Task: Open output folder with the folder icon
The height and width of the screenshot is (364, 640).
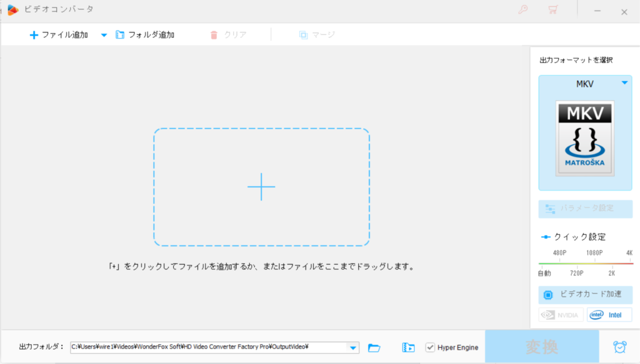Action: tap(374, 348)
